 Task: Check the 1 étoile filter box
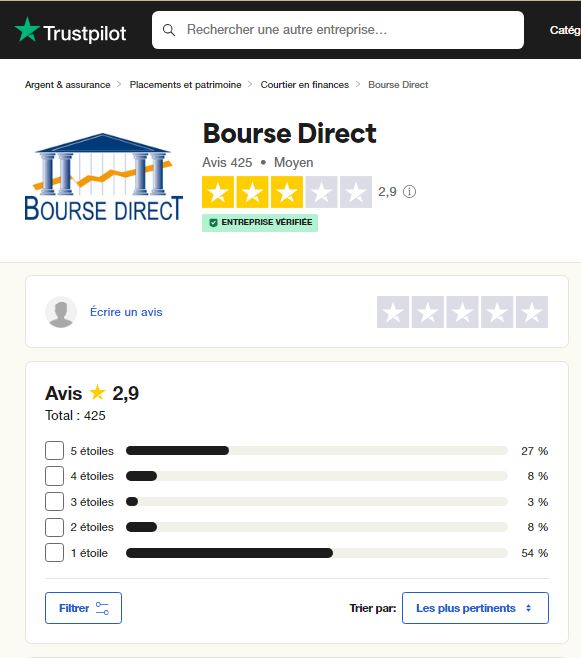coord(55,553)
